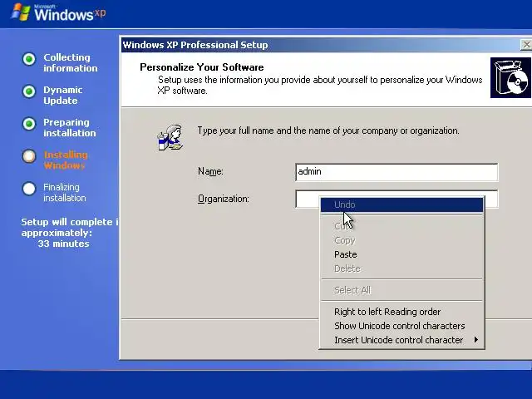
Task: Click the Name field containing admin
Action: (x=397, y=172)
